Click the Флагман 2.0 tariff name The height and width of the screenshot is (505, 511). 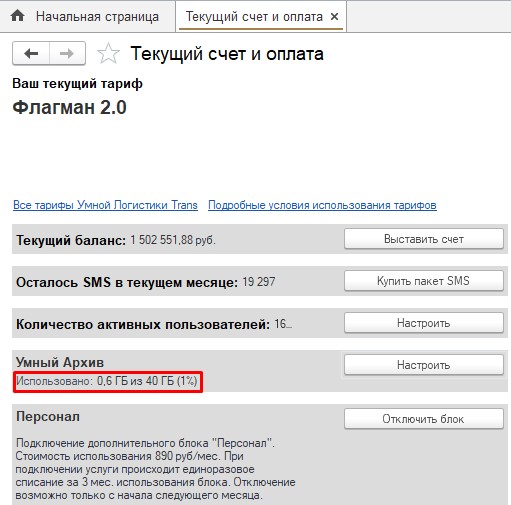click(69, 107)
